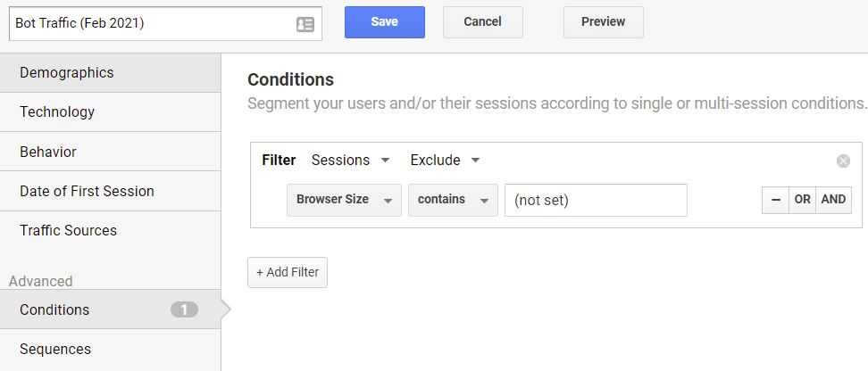The height and width of the screenshot is (371, 868).
Task: Add an OR condition
Action: (x=802, y=200)
